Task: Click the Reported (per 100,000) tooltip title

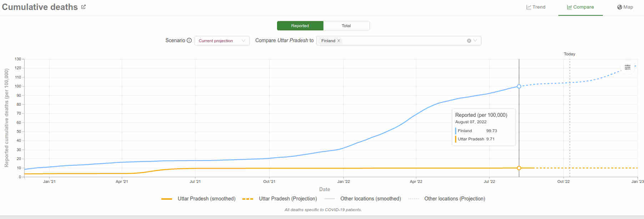Action: [x=481, y=115]
